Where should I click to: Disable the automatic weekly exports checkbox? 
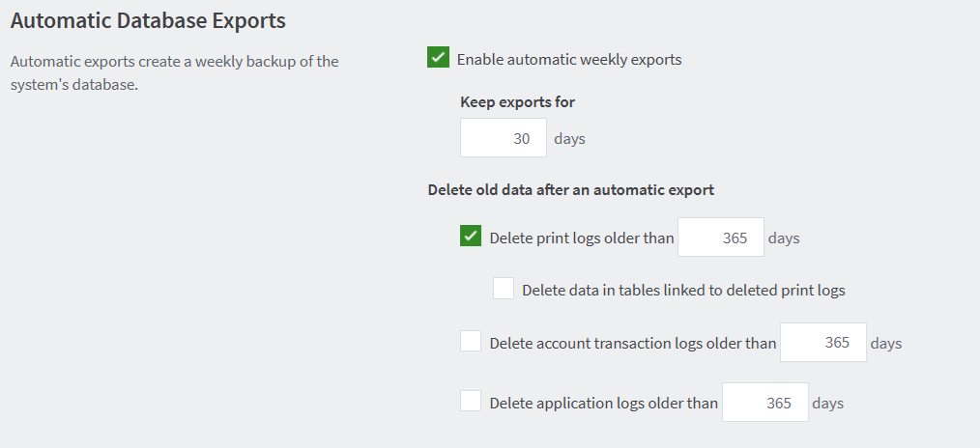[x=439, y=58]
